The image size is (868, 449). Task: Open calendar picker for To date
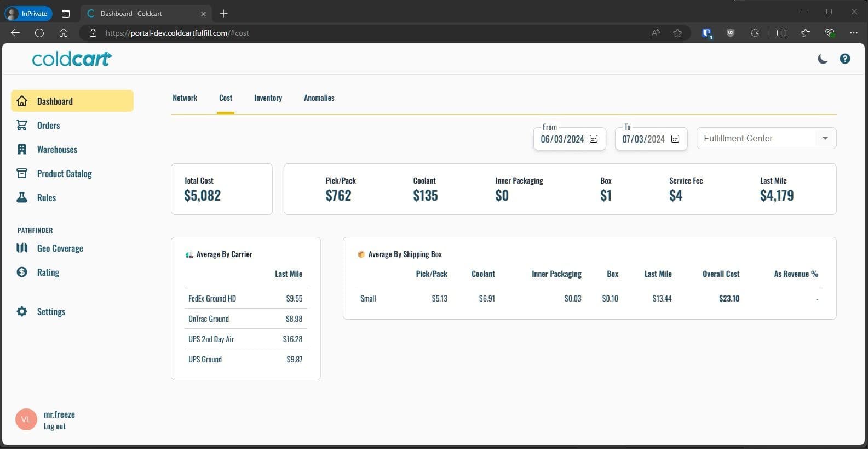click(x=675, y=139)
